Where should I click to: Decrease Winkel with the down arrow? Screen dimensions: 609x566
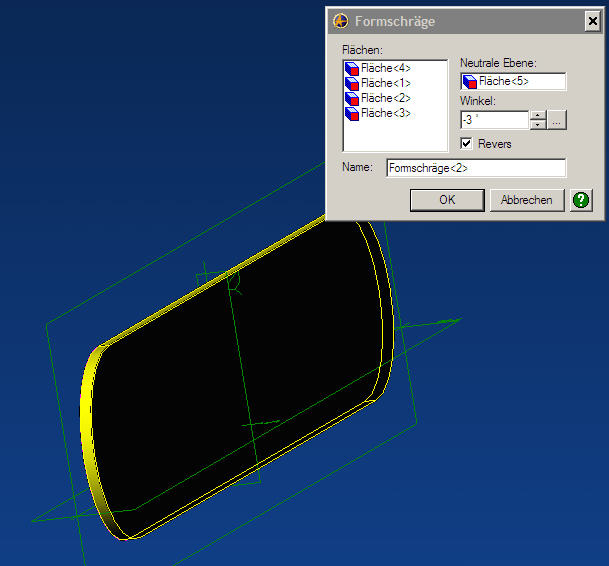click(538, 125)
